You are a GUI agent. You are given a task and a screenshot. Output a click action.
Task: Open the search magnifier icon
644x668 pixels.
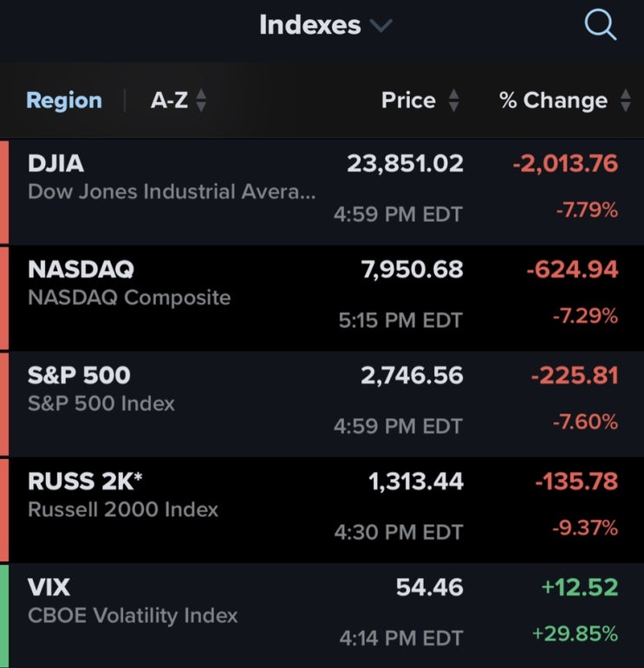pos(600,25)
